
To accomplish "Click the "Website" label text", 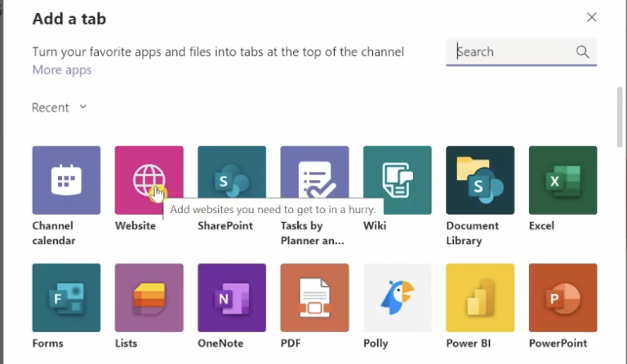I will 136,226.
